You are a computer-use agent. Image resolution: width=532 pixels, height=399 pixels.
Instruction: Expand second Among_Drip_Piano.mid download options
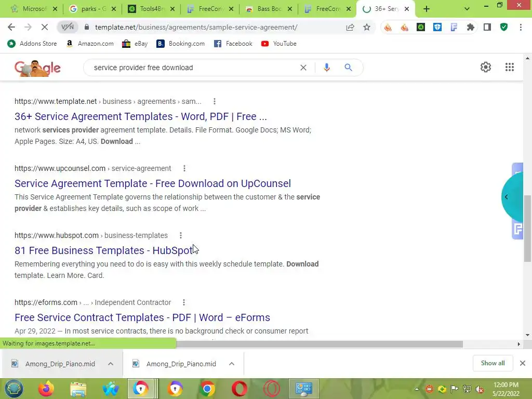(x=232, y=364)
